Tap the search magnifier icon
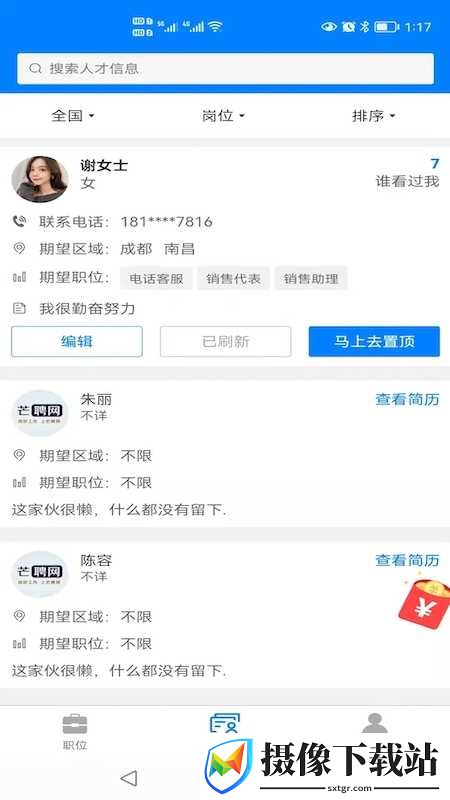Screen dimensions: 450x800 click(x=35, y=68)
